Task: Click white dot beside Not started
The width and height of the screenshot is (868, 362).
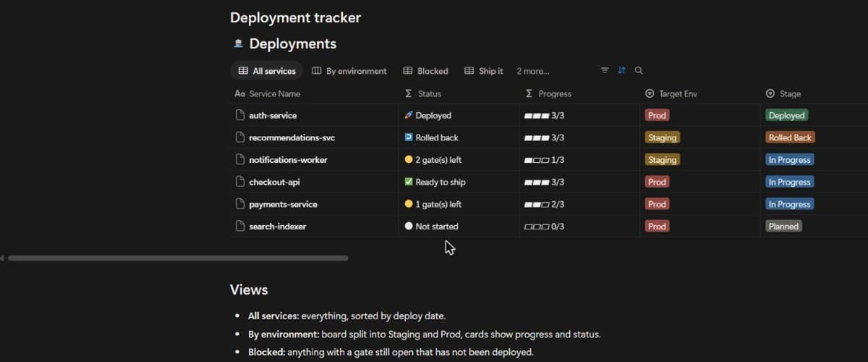Action: point(409,227)
